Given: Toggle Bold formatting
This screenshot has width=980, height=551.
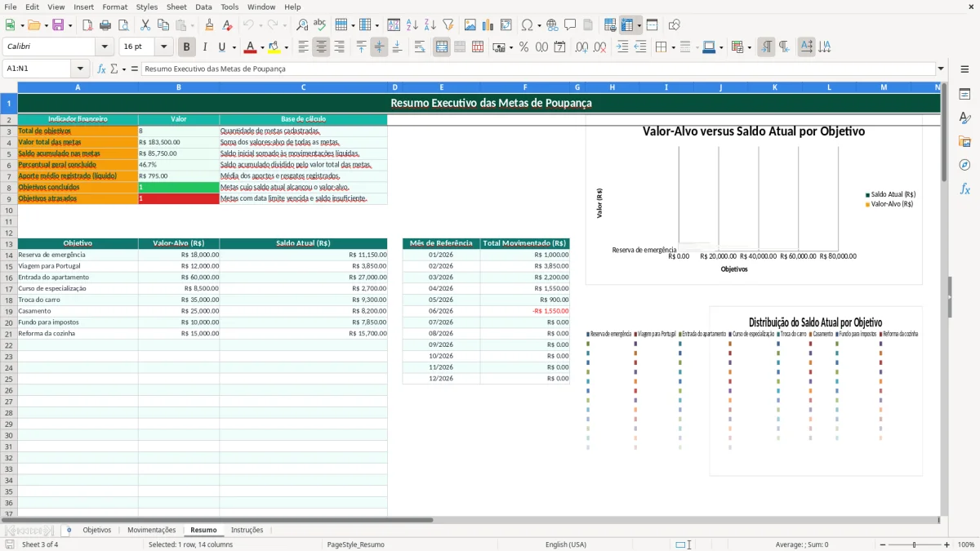Looking at the screenshot, I should pyautogui.click(x=187, y=47).
